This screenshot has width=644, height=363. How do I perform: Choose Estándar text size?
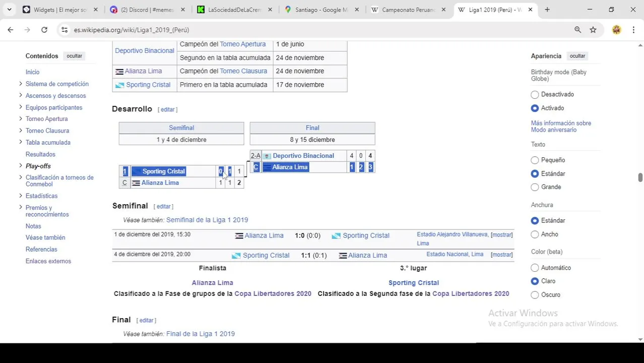click(x=535, y=174)
